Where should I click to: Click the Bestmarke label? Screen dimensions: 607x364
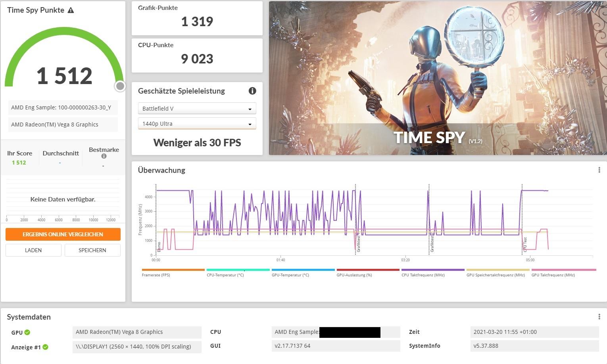tap(104, 149)
